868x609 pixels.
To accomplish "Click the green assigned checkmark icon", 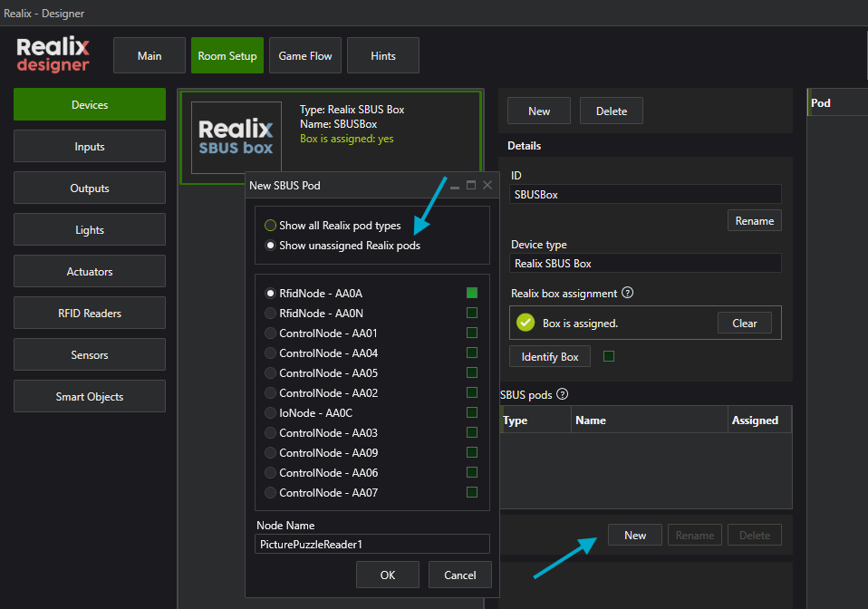I will coord(526,323).
